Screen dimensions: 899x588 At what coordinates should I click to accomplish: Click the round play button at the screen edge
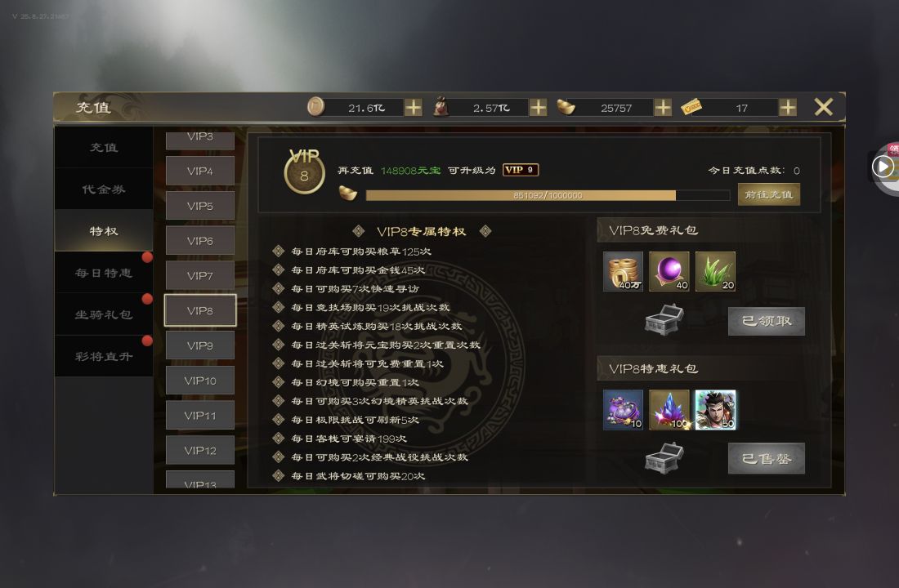click(883, 167)
